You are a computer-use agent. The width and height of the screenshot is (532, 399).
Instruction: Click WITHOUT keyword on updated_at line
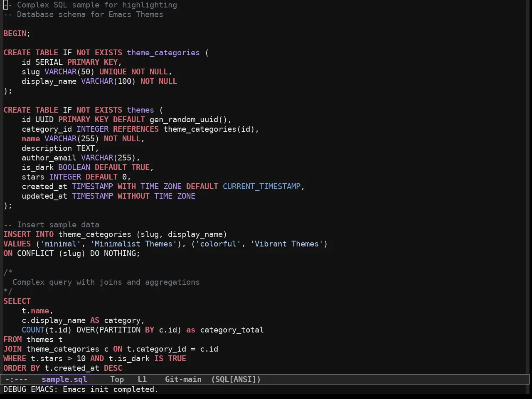pyautogui.click(x=133, y=196)
